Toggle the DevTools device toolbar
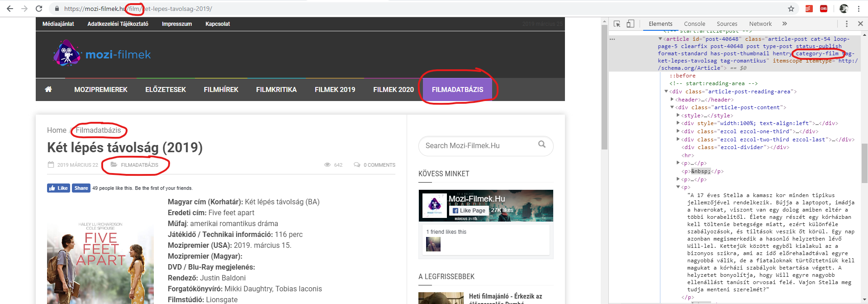 [631, 24]
